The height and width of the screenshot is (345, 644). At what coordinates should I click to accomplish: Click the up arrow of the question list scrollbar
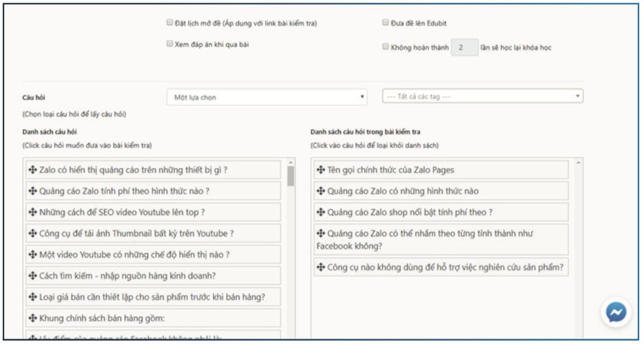click(x=291, y=163)
